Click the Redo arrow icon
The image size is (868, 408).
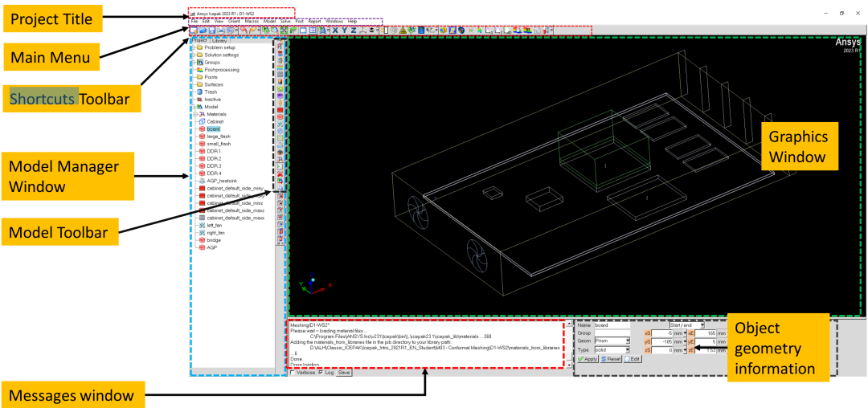point(252,31)
